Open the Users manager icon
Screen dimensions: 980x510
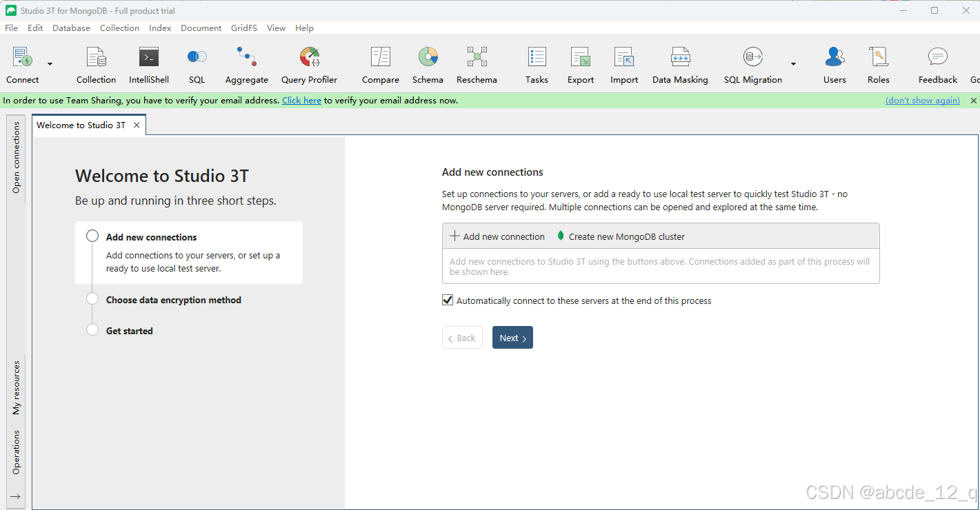click(x=834, y=57)
